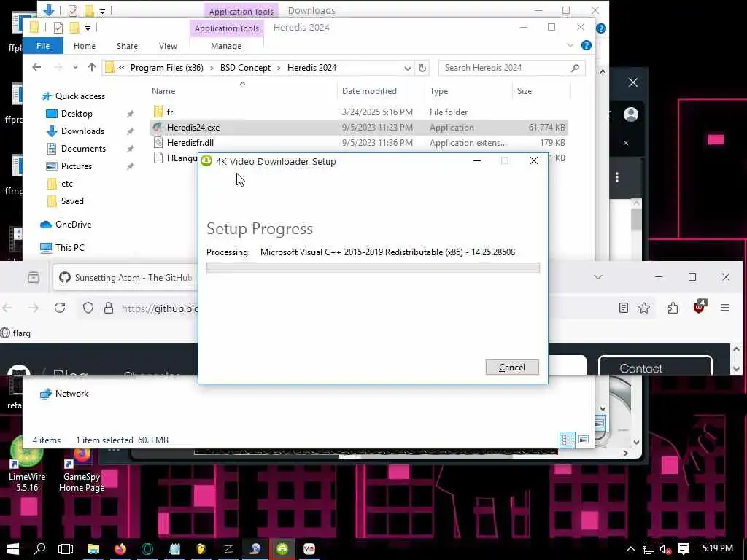Click the Properties checkmark icon in the Heredis title bar
Viewport: 747px width, 560px height.
point(58,28)
